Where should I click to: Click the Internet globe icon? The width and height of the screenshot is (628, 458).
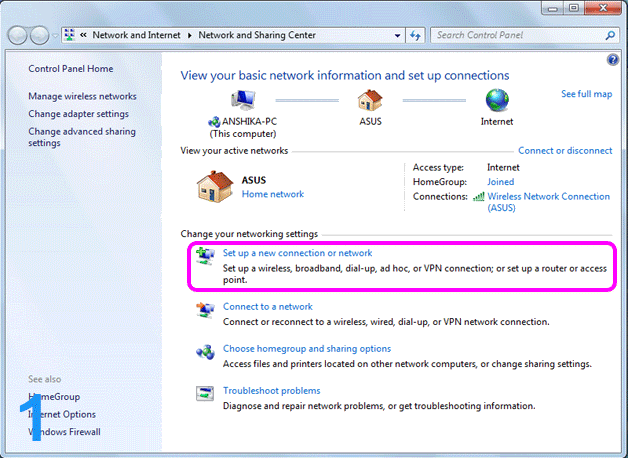point(497,100)
